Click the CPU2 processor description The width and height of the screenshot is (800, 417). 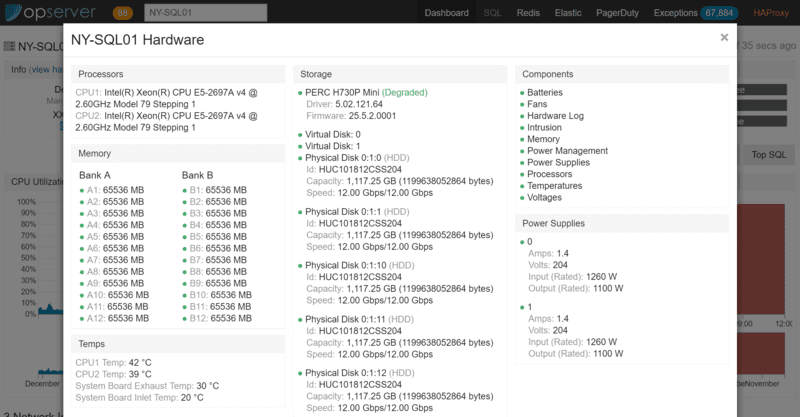(x=166, y=122)
